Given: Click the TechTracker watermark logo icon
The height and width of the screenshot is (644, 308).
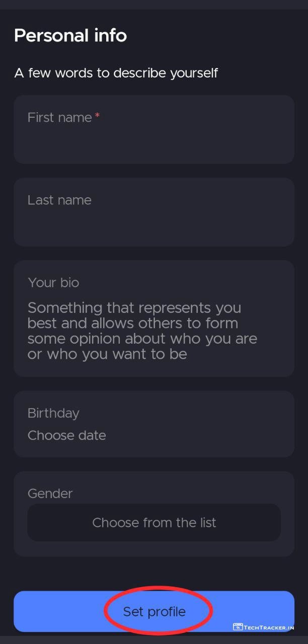Looking at the screenshot, I should tap(238, 627).
